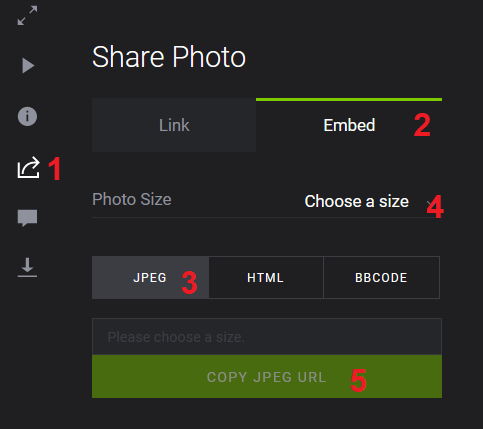Select the Embed tab
The height and width of the screenshot is (429, 483).
(349, 125)
